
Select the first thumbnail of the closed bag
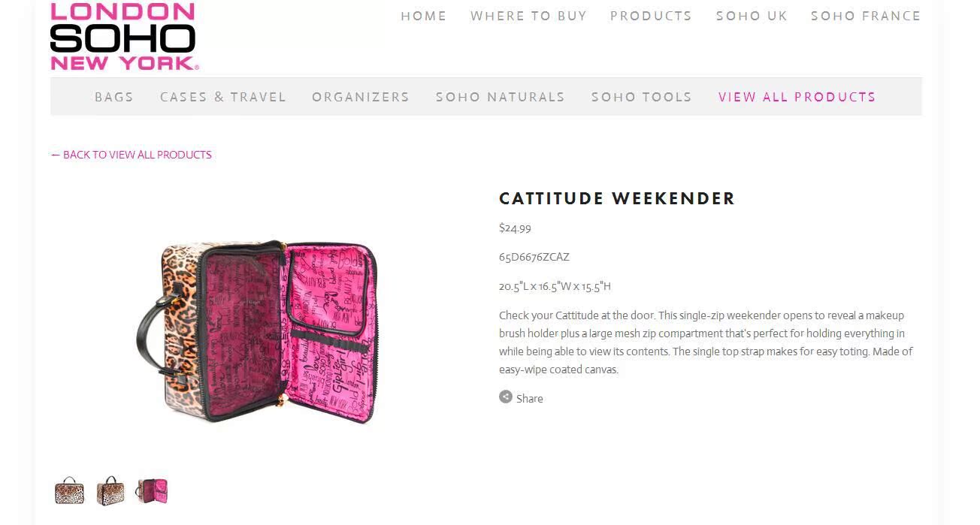tap(69, 491)
